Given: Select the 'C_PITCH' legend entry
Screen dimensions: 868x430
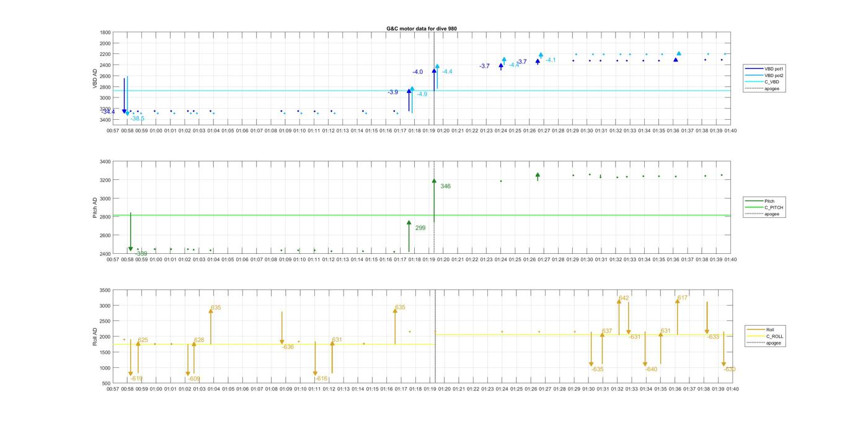Looking at the screenshot, I should pyautogui.click(x=774, y=208).
